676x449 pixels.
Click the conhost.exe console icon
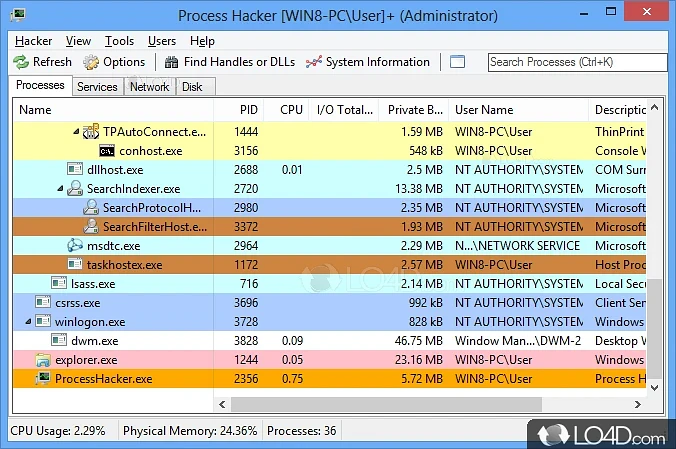click(x=106, y=151)
